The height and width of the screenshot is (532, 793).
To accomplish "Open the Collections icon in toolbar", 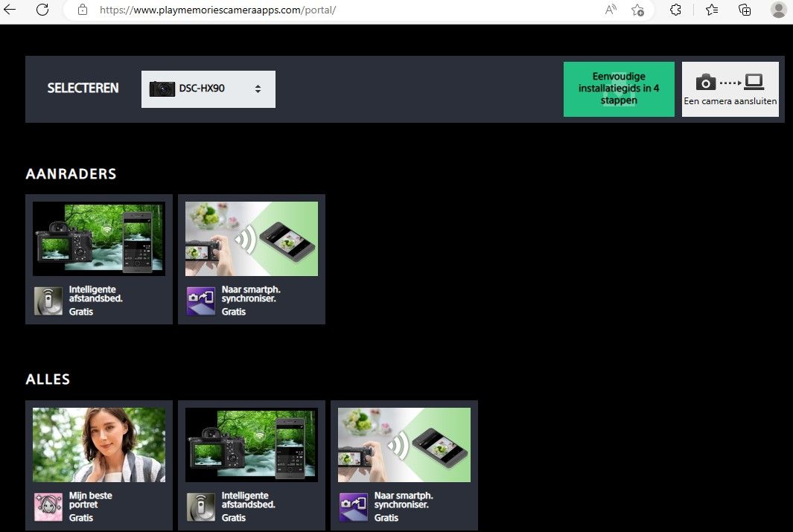I will pos(745,10).
